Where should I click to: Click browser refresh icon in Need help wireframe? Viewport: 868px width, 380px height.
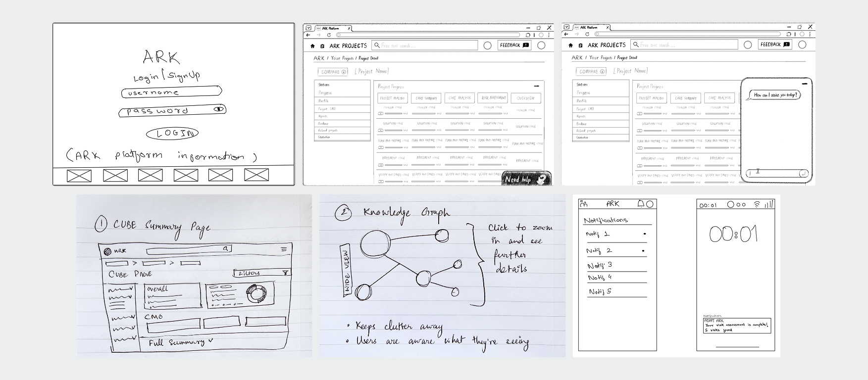(x=329, y=35)
